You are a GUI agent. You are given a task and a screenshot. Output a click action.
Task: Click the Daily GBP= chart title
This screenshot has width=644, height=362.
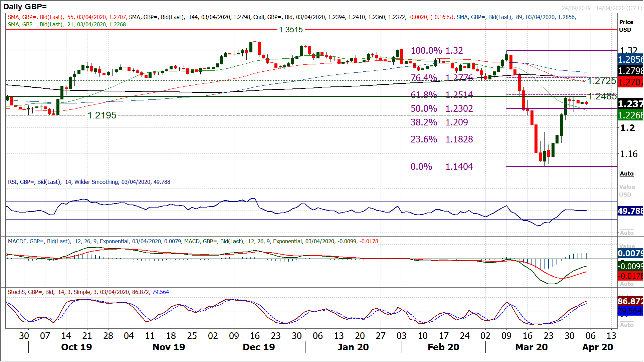pos(25,6)
